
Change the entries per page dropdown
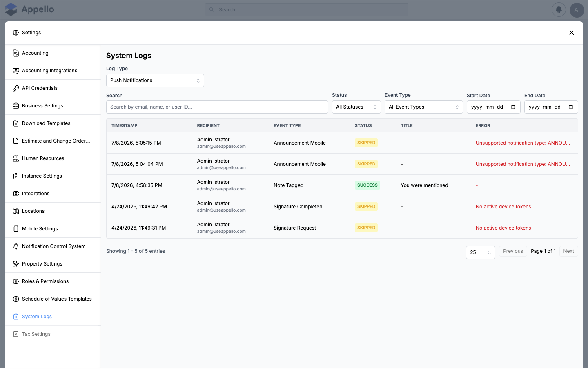(481, 252)
